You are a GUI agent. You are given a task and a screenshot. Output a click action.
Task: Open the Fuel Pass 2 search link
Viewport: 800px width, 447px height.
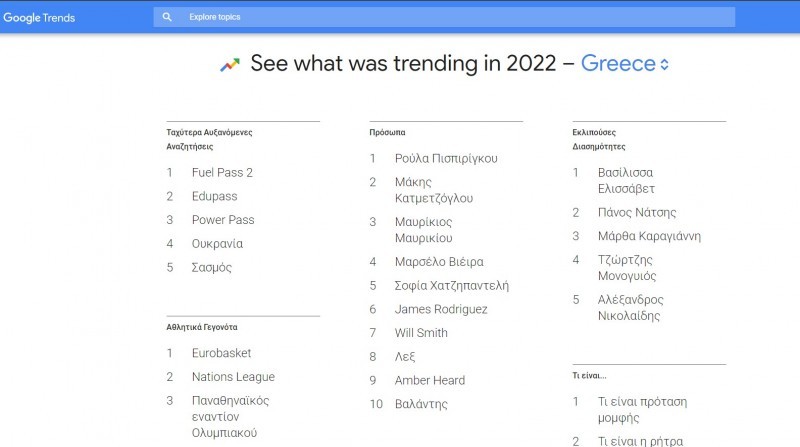[222, 172]
